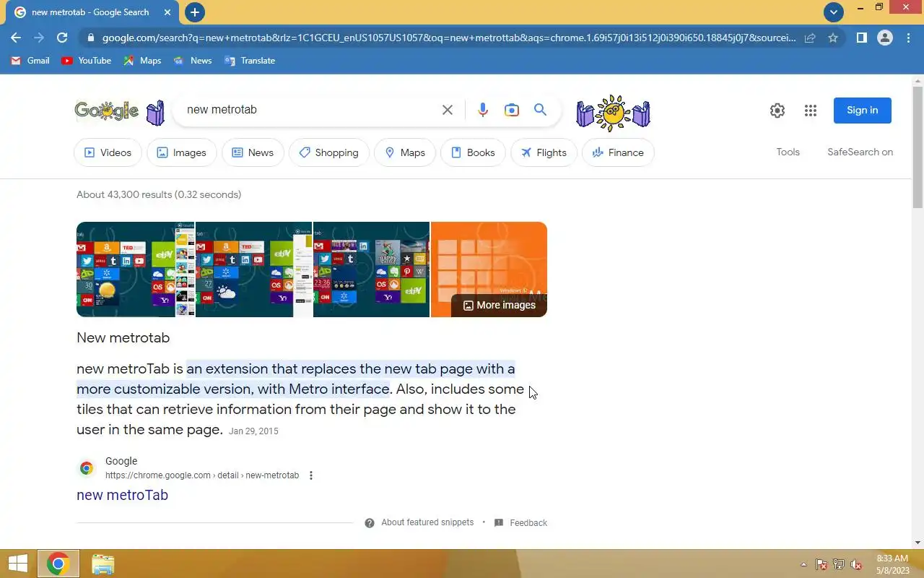Open Gmail bookmark

(30, 61)
